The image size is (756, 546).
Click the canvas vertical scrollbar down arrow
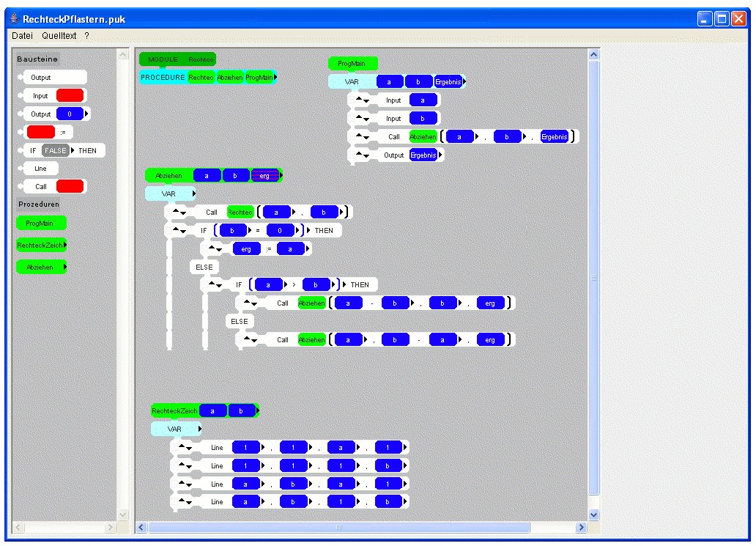click(x=594, y=514)
